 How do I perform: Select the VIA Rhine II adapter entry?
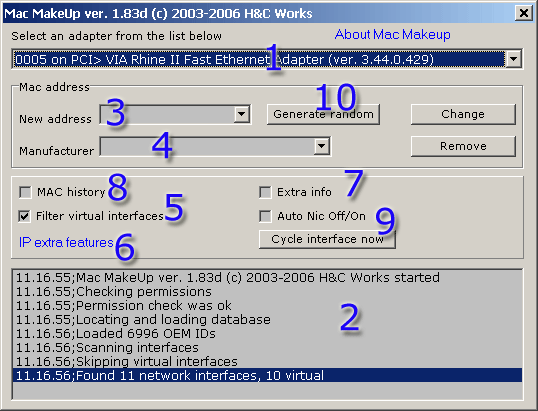(x=259, y=59)
